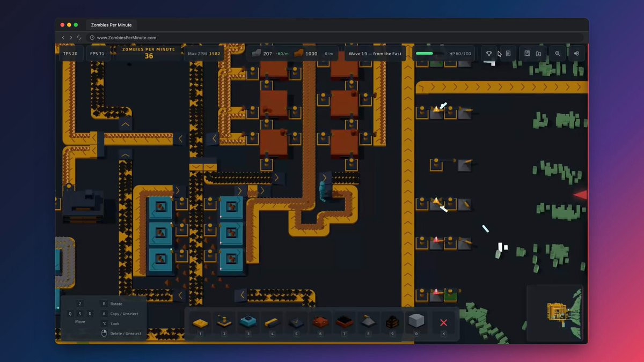Viewport: 644px width, 362px height.
Task: Select the dark crate stack in slot 9
Action: 392,322
